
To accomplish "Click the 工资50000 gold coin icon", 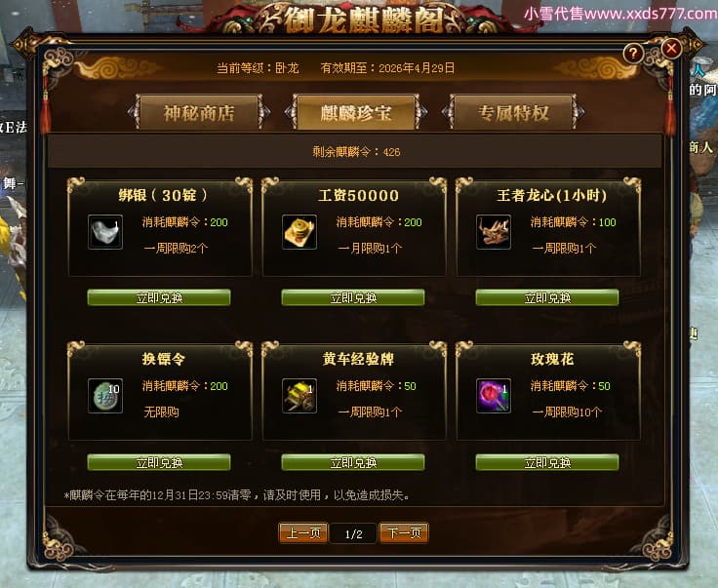I will 299,232.
